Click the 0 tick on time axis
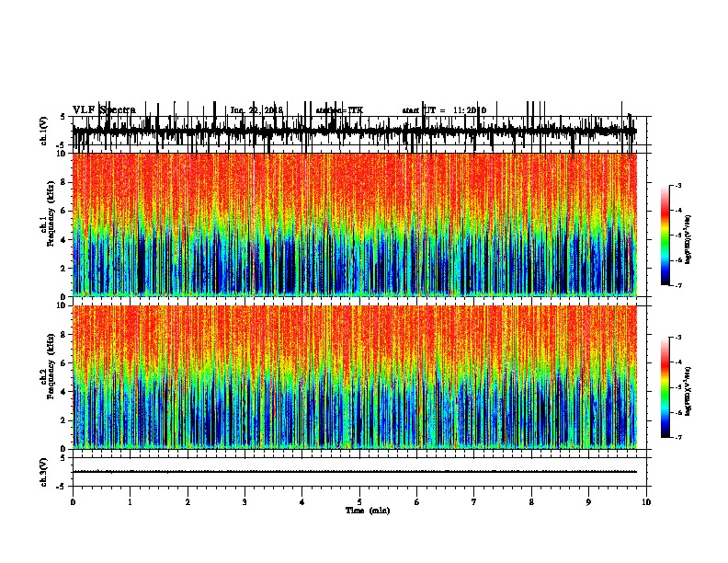This screenshot has height=563, width=728. tap(73, 502)
